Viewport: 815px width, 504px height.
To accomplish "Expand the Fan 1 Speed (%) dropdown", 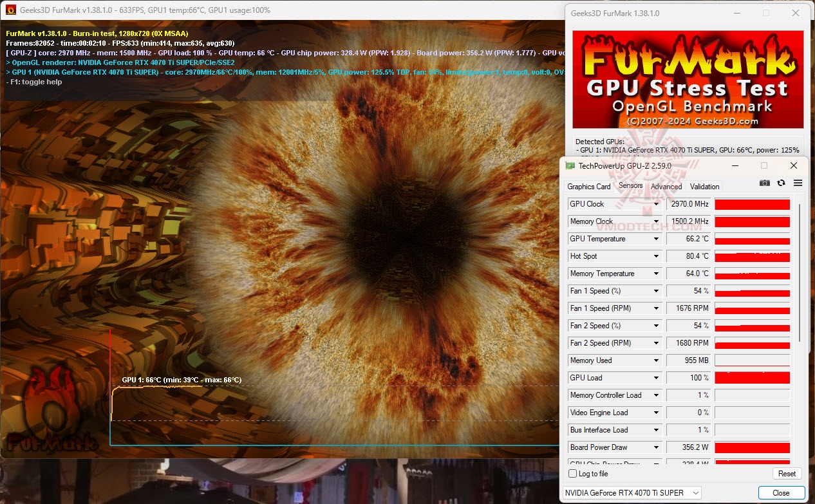I will pos(656,291).
